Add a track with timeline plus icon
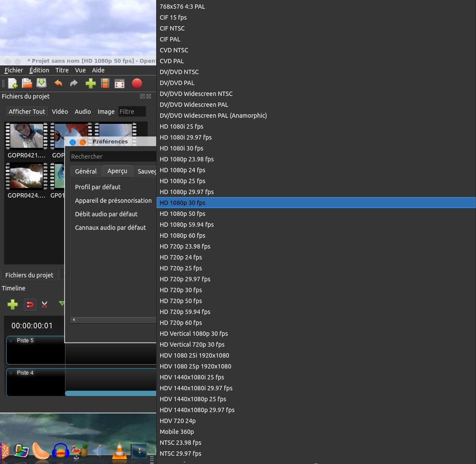476x464 pixels. tap(13, 304)
